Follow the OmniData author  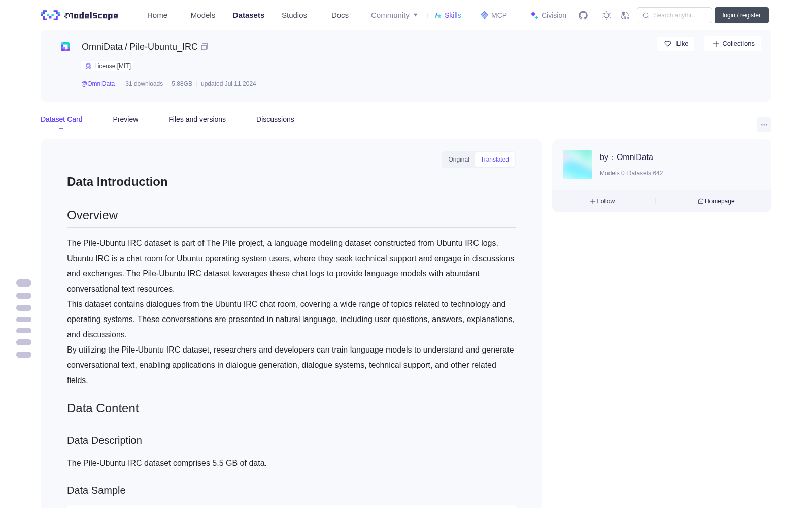click(x=602, y=201)
